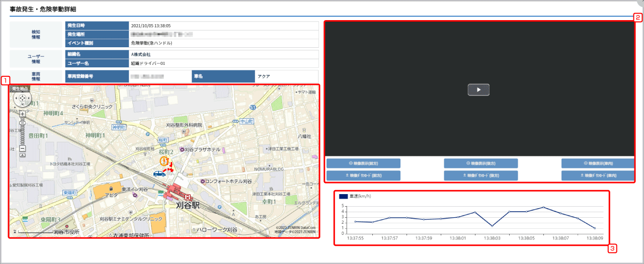Click the collapse arrow below map zoom bar
The image size is (644, 264).
[22, 155]
